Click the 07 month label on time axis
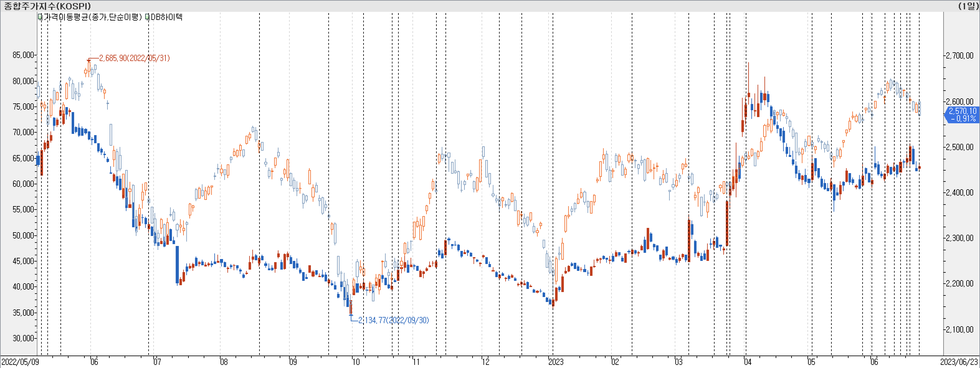980x368 pixels. tap(157, 362)
